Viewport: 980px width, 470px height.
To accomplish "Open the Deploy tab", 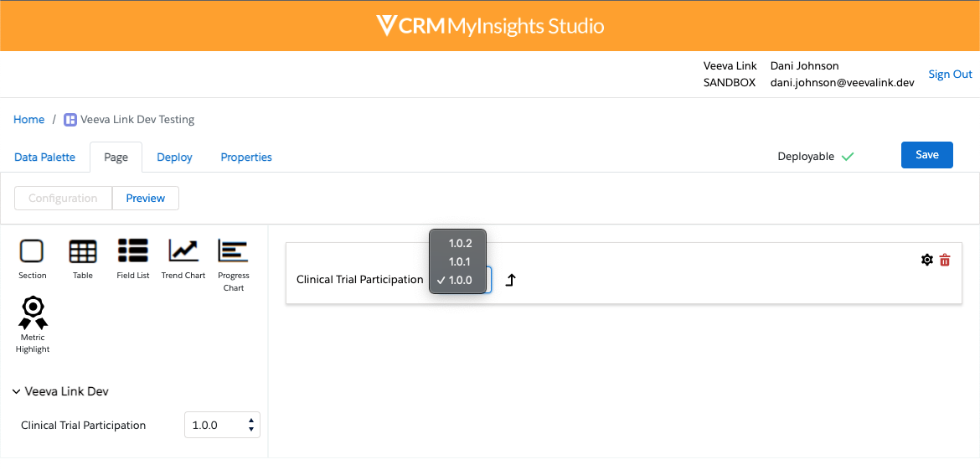I will coord(174,157).
